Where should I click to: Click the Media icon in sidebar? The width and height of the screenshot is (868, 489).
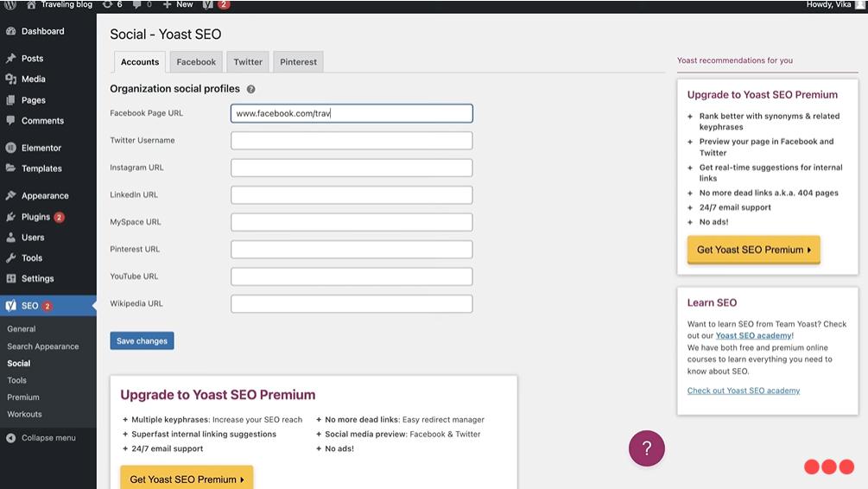[11, 79]
